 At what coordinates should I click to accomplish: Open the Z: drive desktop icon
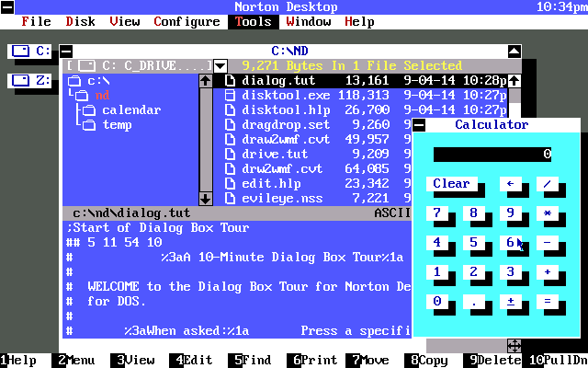[x=28, y=81]
